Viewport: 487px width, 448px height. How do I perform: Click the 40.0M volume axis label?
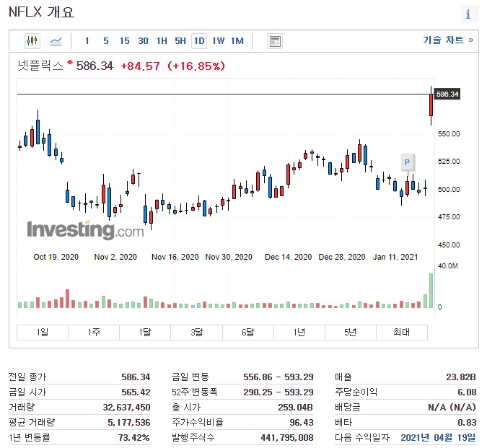pyautogui.click(x=448, y=266)
